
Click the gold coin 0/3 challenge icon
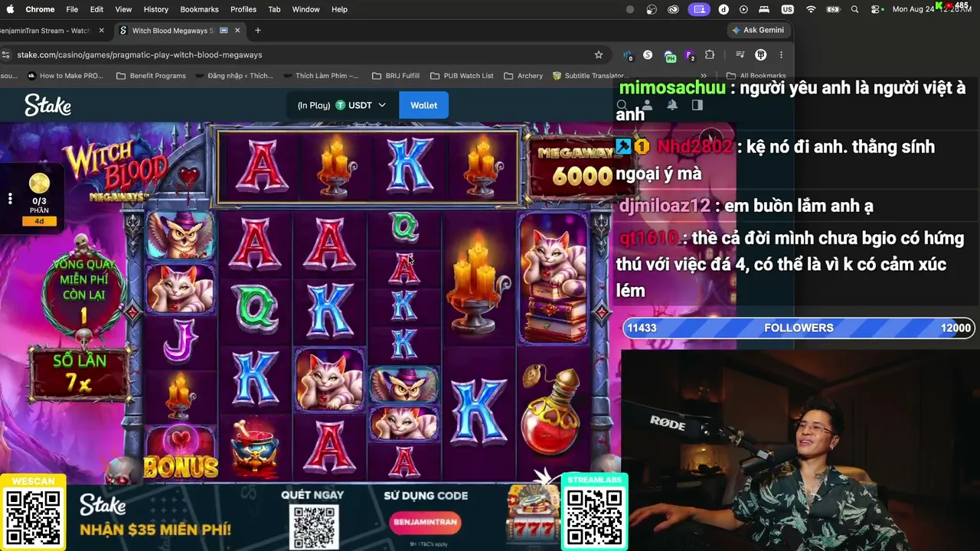click(39, 184)
